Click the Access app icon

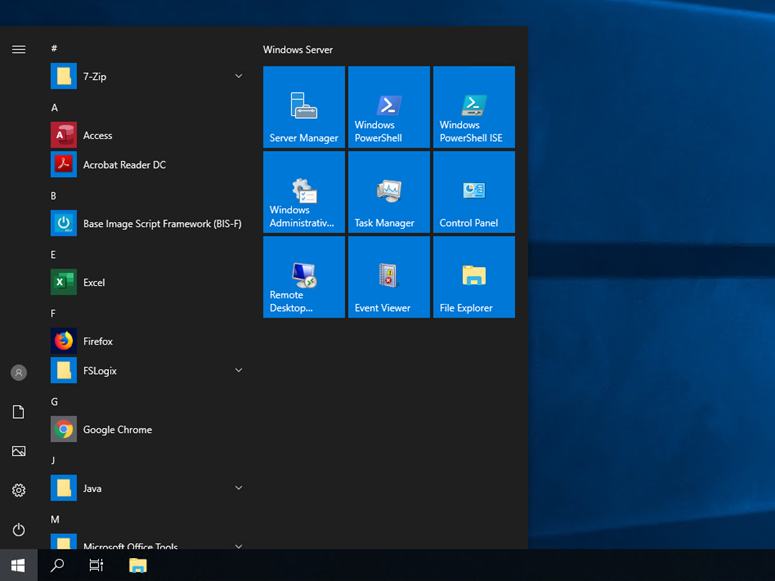64,135
